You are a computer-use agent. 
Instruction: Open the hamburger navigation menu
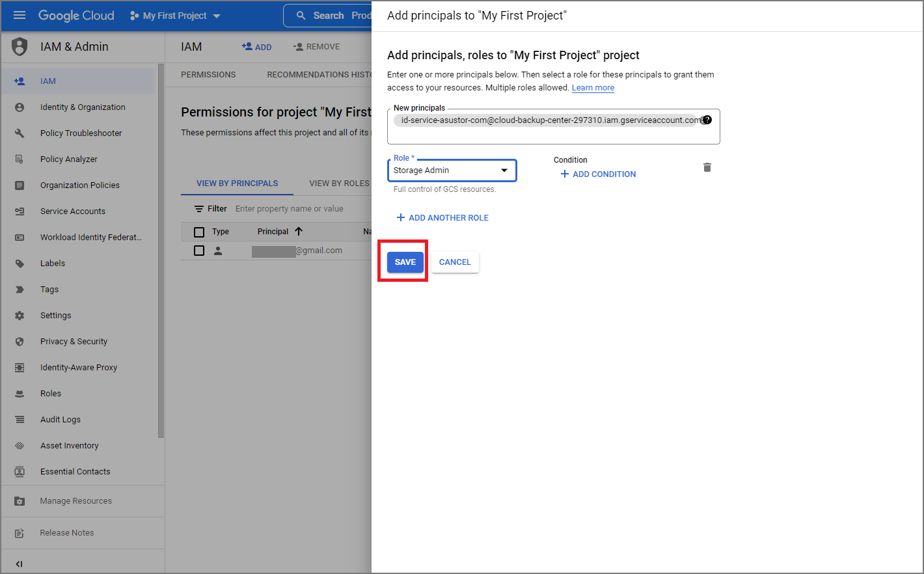pos(20,15)
